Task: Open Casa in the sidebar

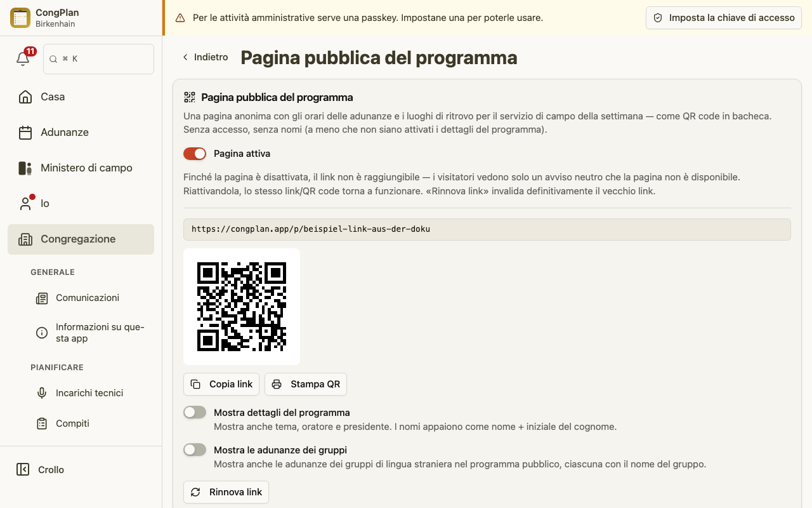Action: coord(81,97)
